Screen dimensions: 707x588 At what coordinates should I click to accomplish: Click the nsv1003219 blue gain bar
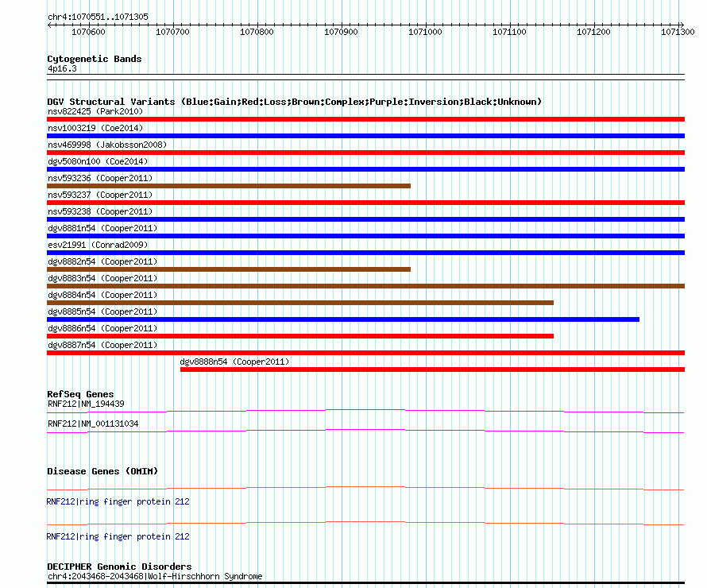click(365, 136)
